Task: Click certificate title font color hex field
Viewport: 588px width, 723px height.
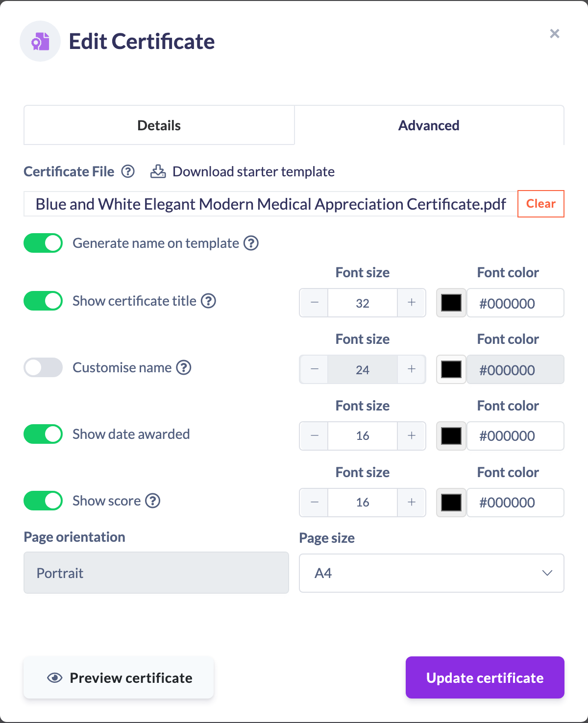Action: (x=515, y=303)
